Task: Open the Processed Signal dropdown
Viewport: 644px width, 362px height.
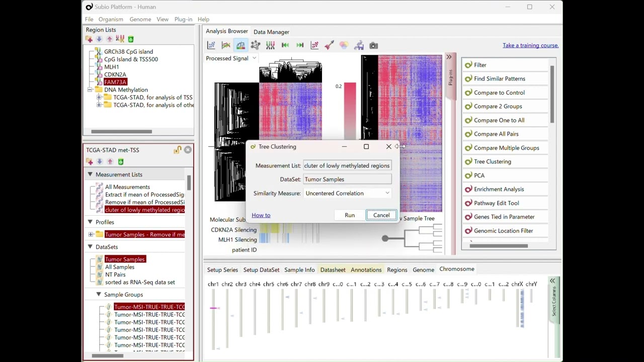Action: (x=231, y=58)
